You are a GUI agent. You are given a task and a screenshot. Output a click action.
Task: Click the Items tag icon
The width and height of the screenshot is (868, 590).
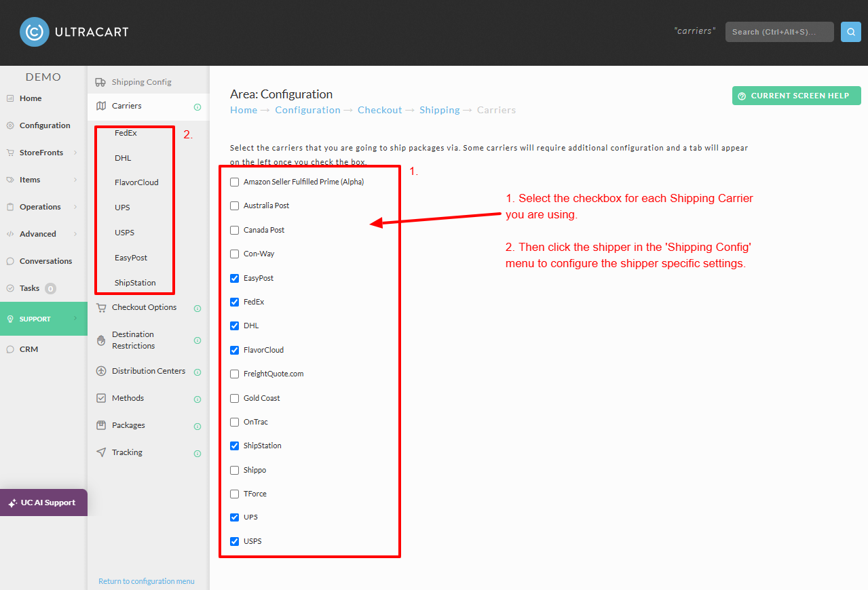(x=10, y=180)
